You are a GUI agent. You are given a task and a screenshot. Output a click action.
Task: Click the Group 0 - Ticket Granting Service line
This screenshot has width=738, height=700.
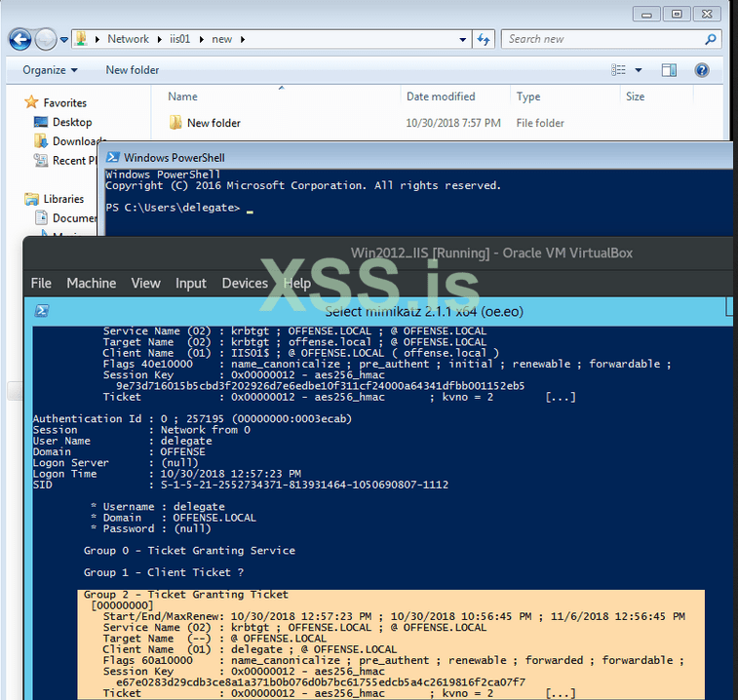(x=189, y=550)
